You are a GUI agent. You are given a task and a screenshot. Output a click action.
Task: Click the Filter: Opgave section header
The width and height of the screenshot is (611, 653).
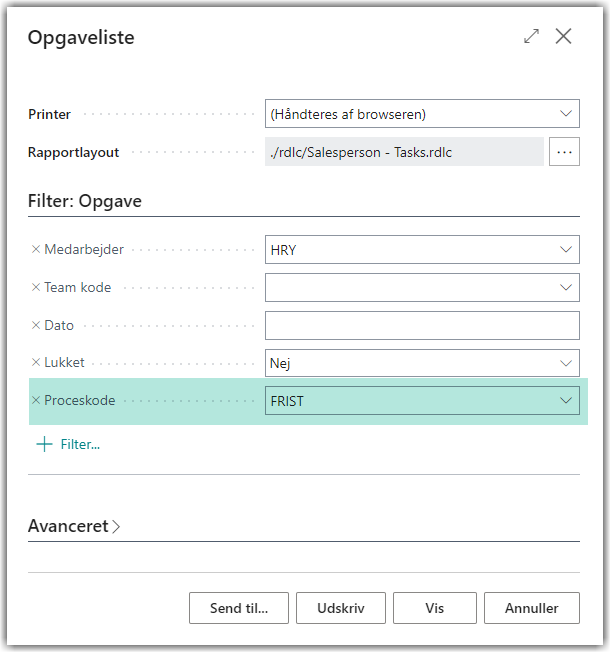click(x=85, y=201)
